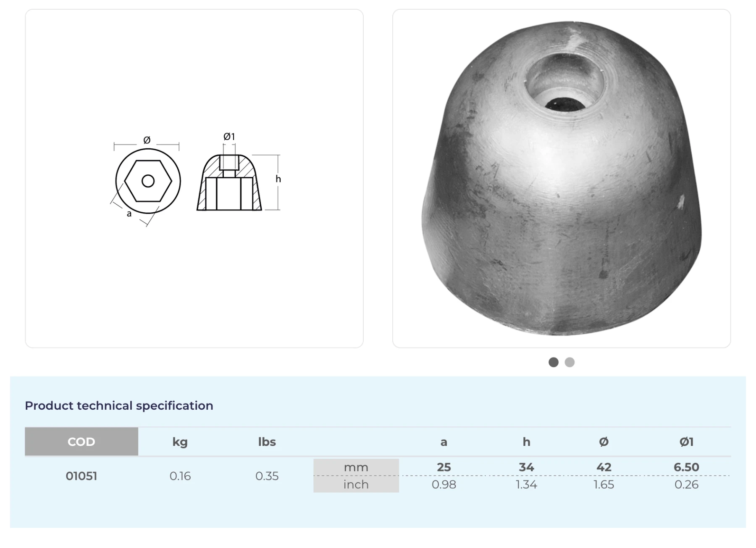
Task: Click the hatched cross-section side-view drawing
Action: [229, 183]
